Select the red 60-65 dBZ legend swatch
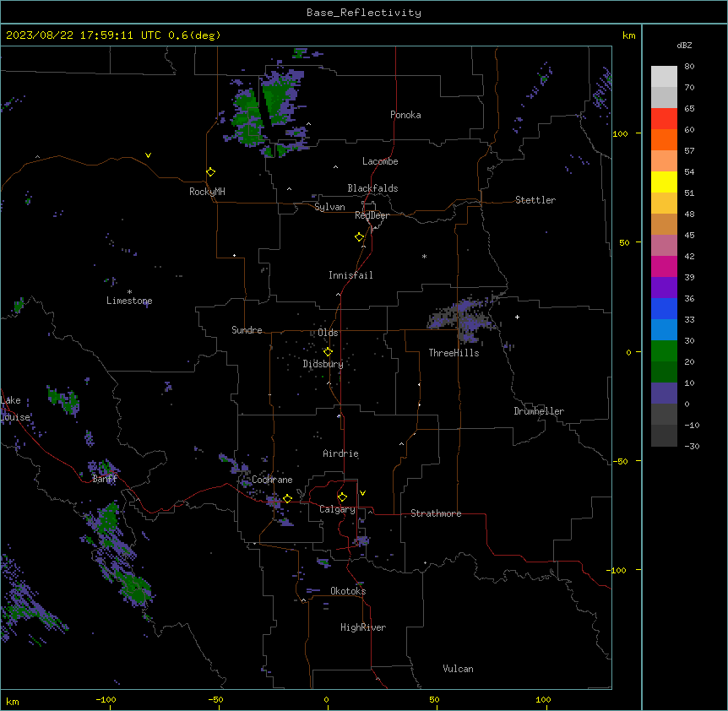Viewport: 728px width, 711px height. [x=664, y=119]
